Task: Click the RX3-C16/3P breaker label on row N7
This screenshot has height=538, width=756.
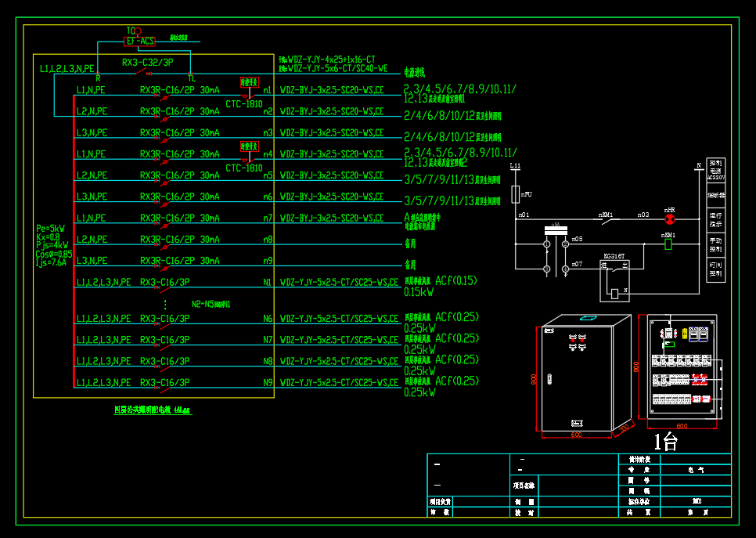Action: click(165, 340)
